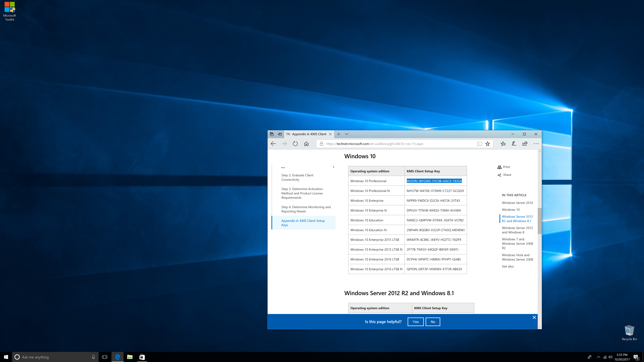The image size is (644, 362).
Task: Click Windows 10 Education cell
Action: point(376,220)
